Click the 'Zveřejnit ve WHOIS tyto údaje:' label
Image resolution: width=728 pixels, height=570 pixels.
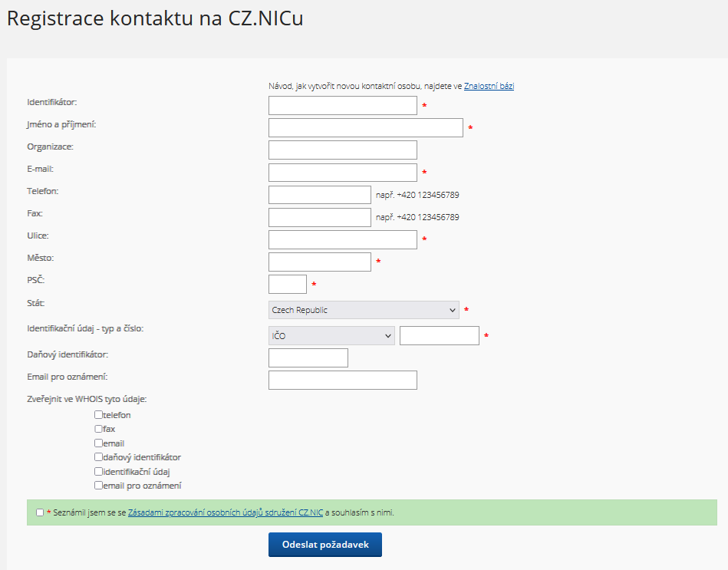87,399
